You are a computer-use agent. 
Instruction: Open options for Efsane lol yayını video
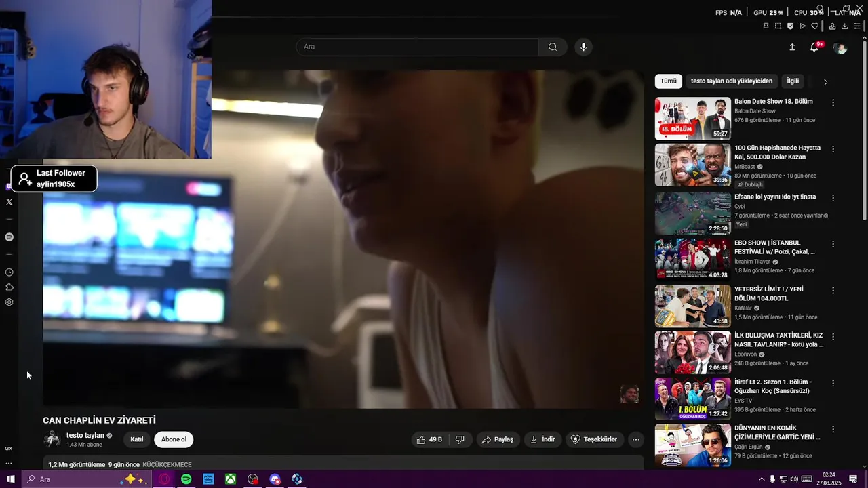[x=833, y=198]
